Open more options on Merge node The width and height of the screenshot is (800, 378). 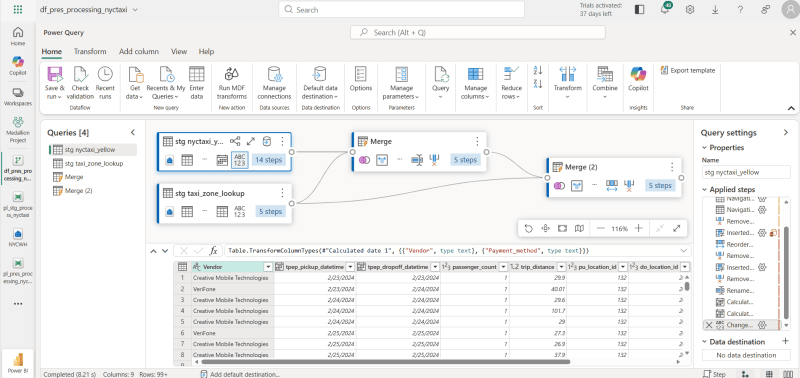point(477,141)
